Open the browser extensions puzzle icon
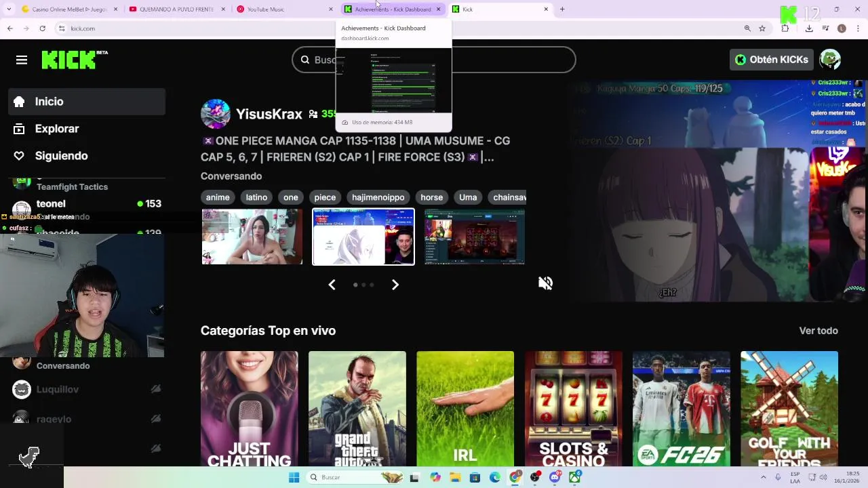Viewport: 868px width, 488px height. [x=785, y=28]
